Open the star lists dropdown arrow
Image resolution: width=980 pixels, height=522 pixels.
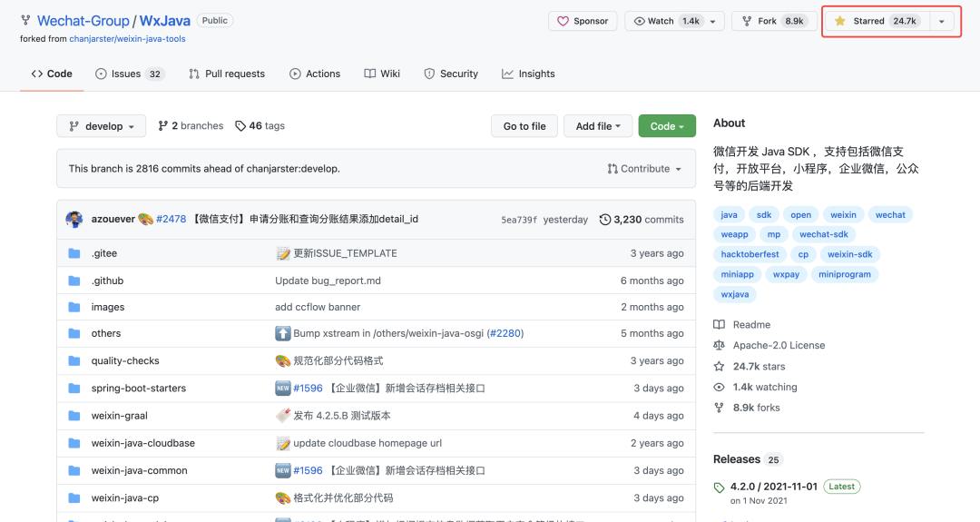point(941,21)
